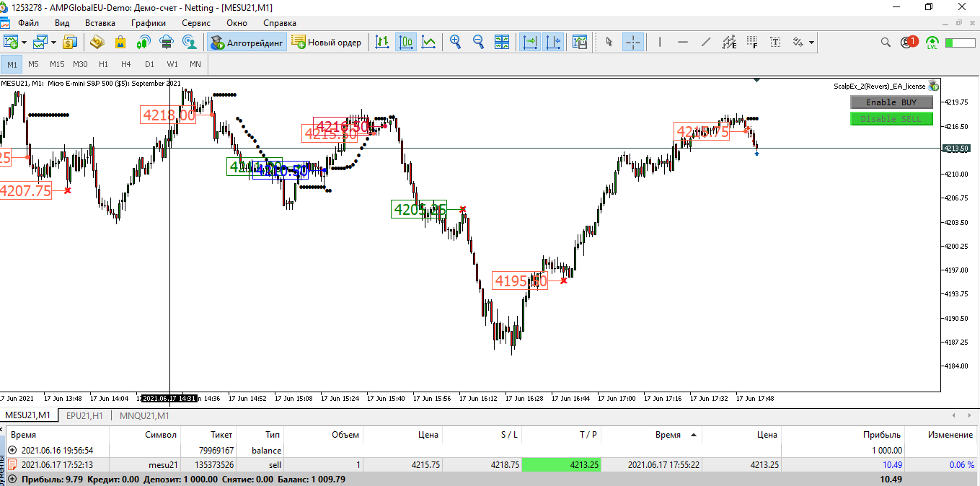
Task: Zoom out the chart
Action: pos(478,43)
